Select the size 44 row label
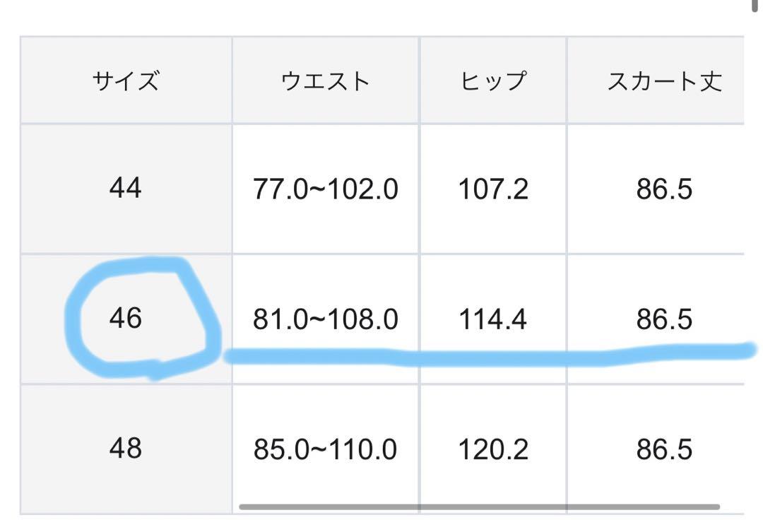The image size is (763, 532). coord(126,189)
